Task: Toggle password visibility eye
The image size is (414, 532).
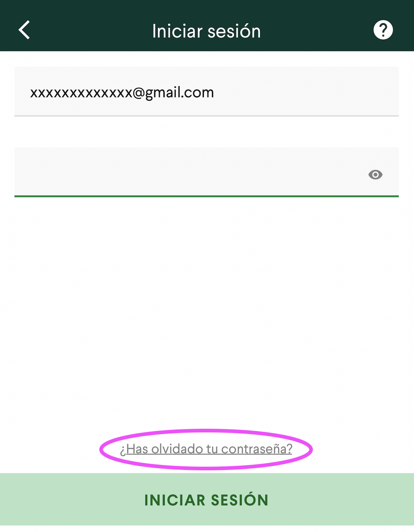Action: pos(375,175)
